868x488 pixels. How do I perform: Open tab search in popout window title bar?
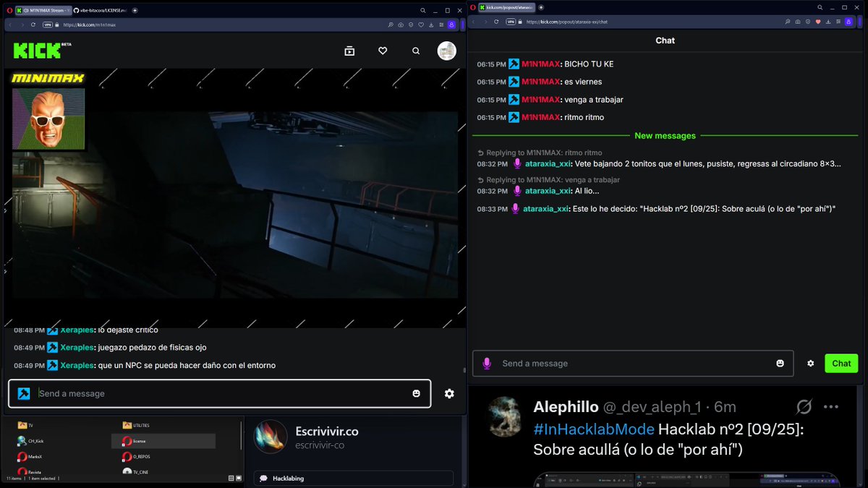click(x=821, y=7)
